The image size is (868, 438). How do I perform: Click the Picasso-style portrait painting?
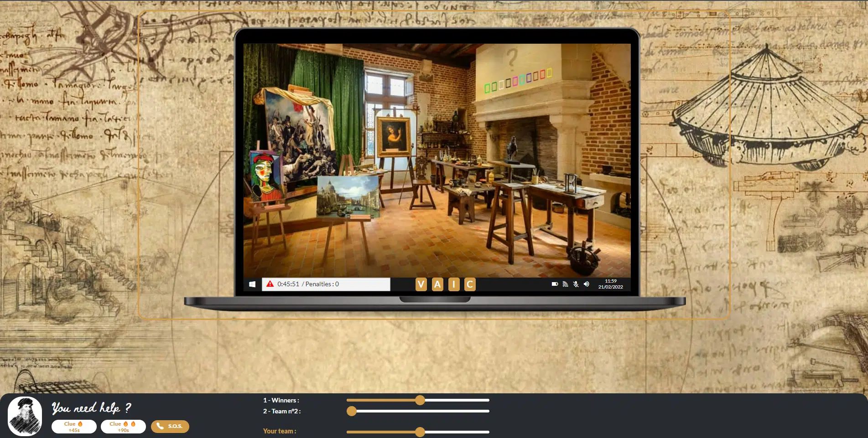265,175
